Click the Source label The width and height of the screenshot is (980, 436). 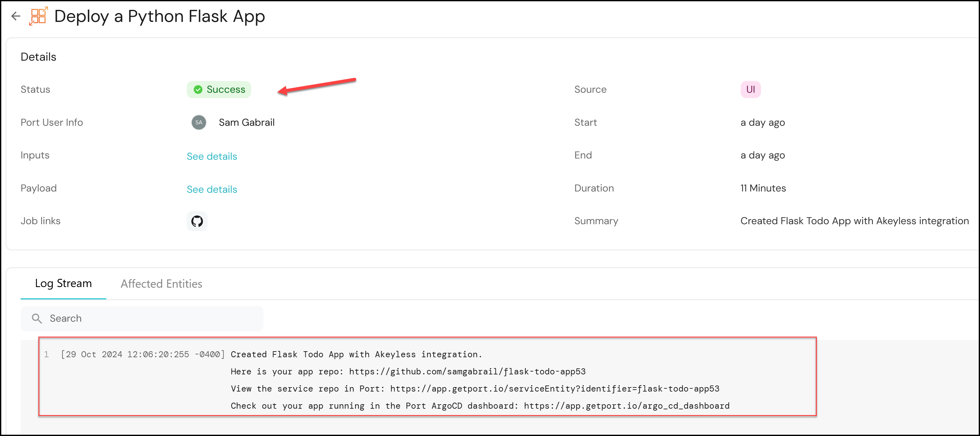(590, 90)
